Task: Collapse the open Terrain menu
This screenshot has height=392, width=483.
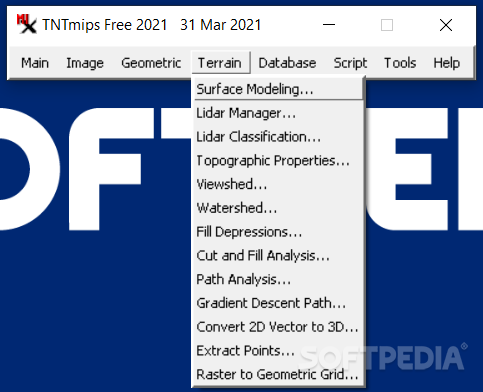Action: pyautogui.click(x=220, y=63)
